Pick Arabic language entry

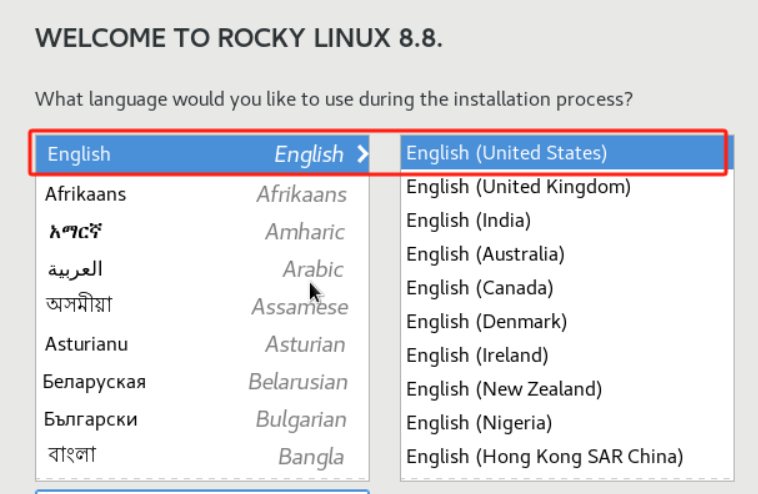pos(202,269)
